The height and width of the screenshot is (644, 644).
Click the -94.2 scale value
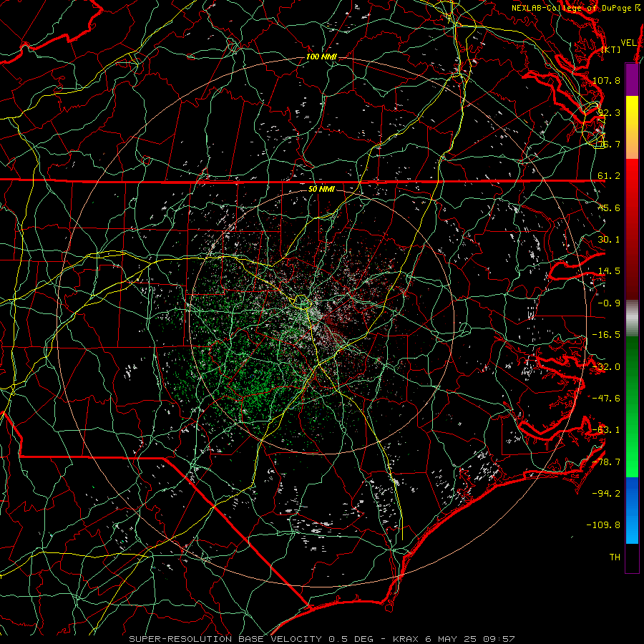click(606, 494)
